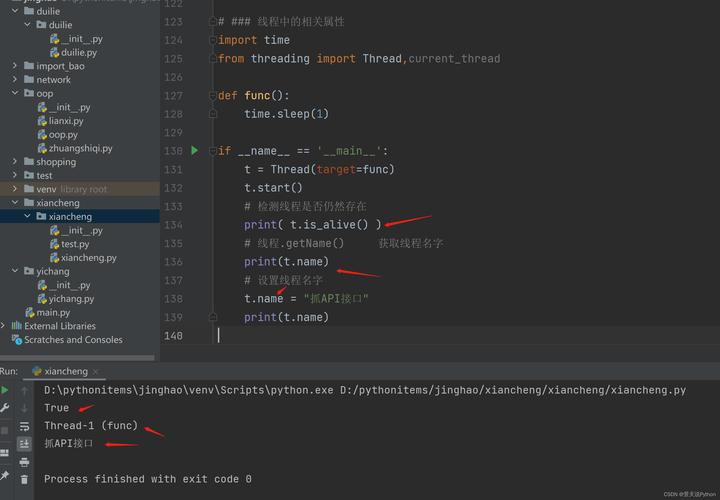Open run configuration with the wrench icon
This screenshot has width=720, height=500.
(5, 407)
